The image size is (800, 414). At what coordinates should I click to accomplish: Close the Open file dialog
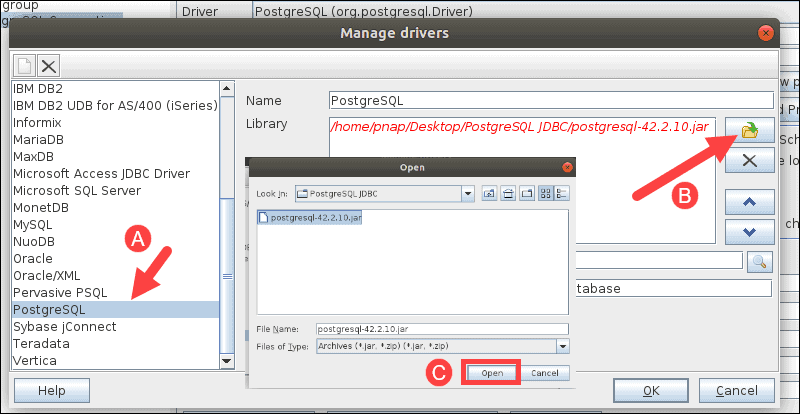pos(566,167)
